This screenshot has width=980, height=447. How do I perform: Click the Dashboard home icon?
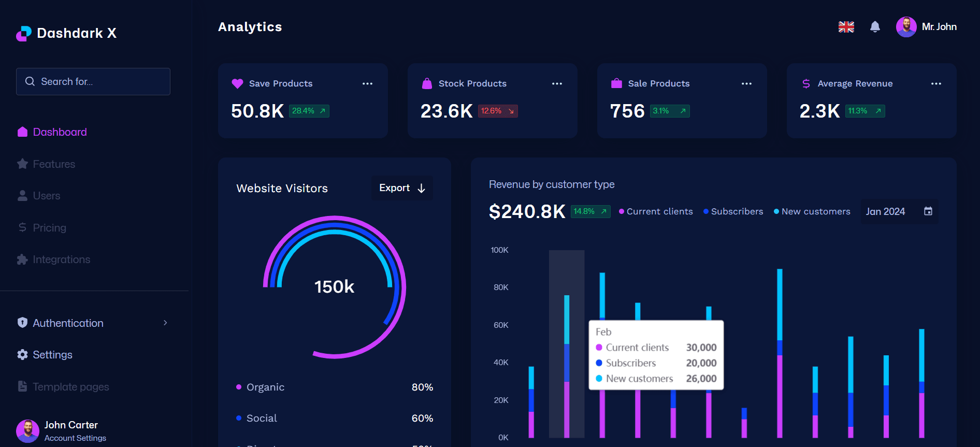[22, 132]
